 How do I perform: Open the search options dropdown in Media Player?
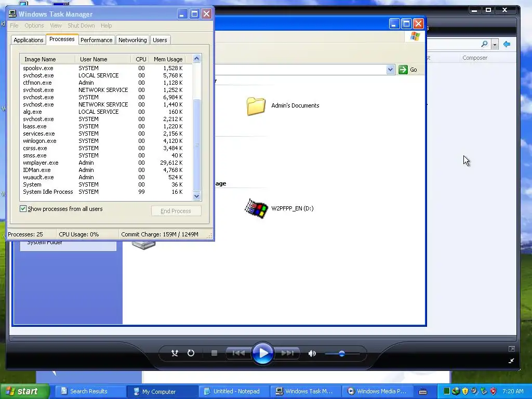[x=495, y=45]
